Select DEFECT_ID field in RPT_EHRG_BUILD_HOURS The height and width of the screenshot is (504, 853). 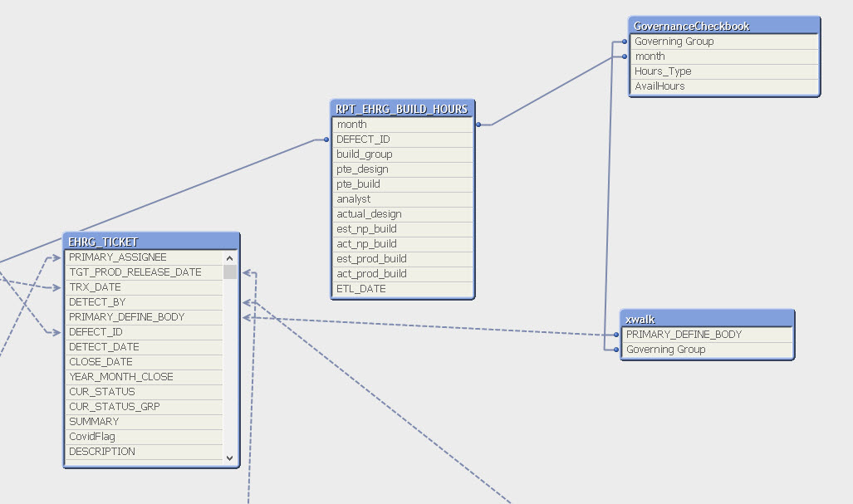403,139
